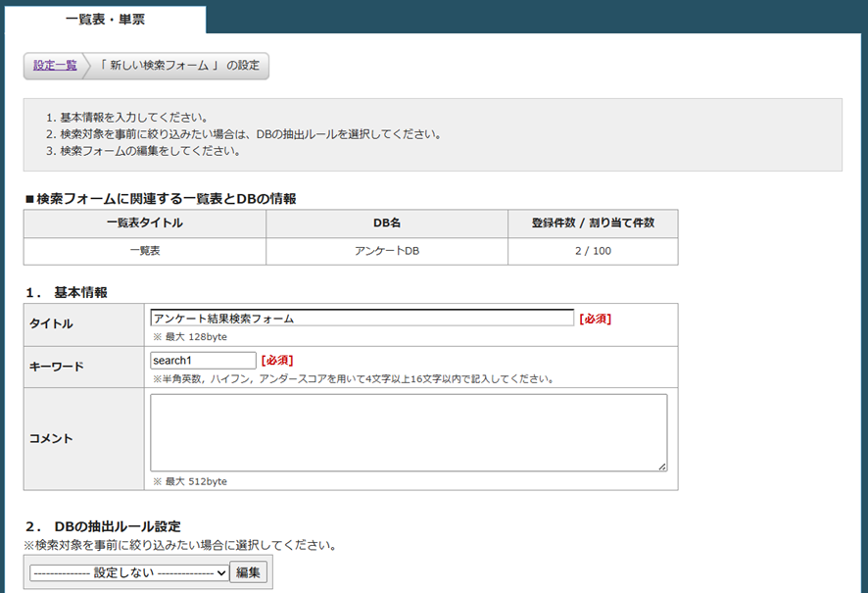The width and height of the screenshot is (868, 593).
Task: Click the 2 / 100 registration count cell
Action: tap(593, 251)
